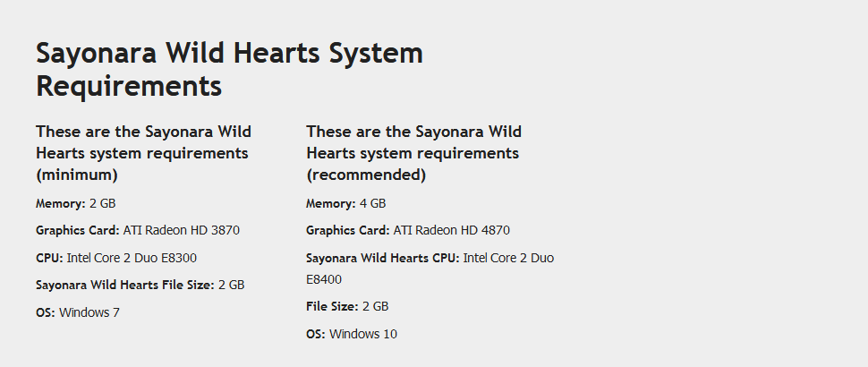
Task: Click the "ATI Radeon HD 3870" text
Action: (x=181, y=230)
